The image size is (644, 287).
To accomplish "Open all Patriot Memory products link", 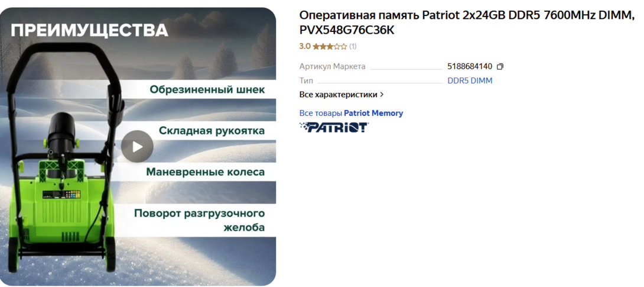I will coord(351,113).
